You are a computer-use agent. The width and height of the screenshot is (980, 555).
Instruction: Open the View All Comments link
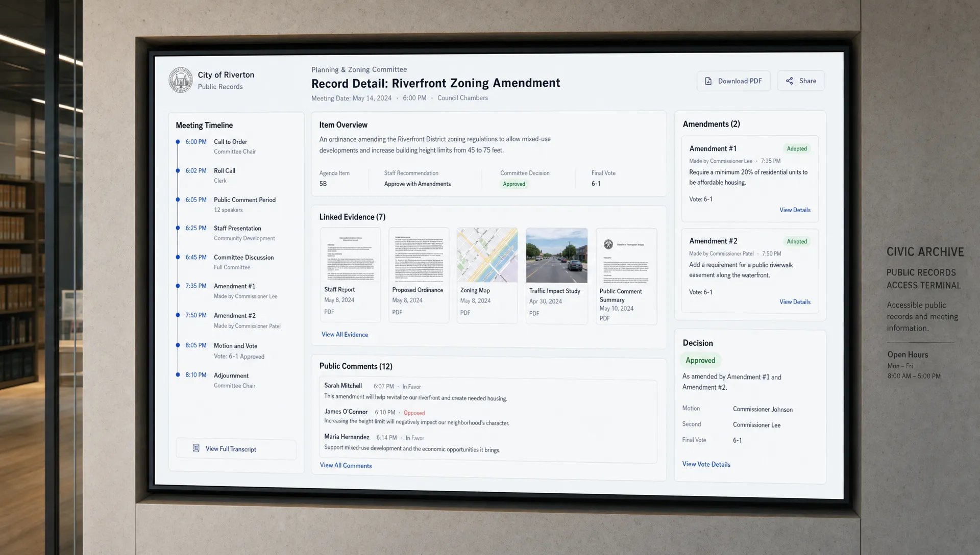coord(346,465)
